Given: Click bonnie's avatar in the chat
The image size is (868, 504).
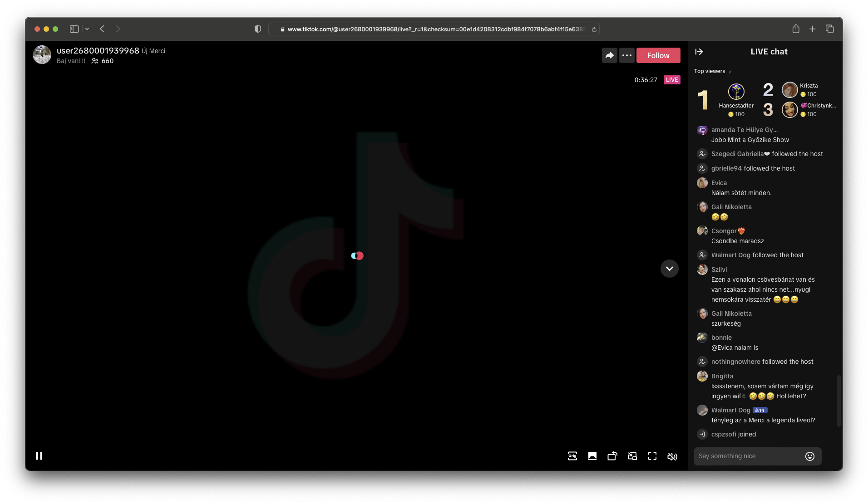Looking at the screenshot, I should click(x=702, y=338).
